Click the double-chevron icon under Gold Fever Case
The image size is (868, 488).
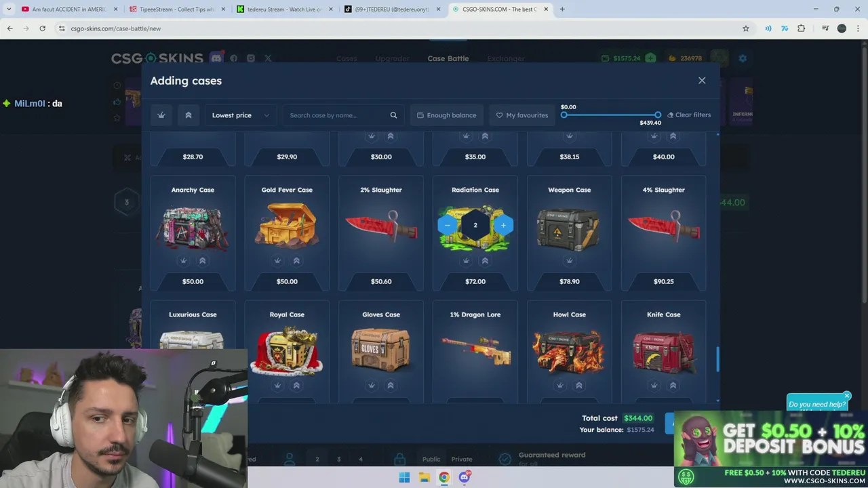296,261
